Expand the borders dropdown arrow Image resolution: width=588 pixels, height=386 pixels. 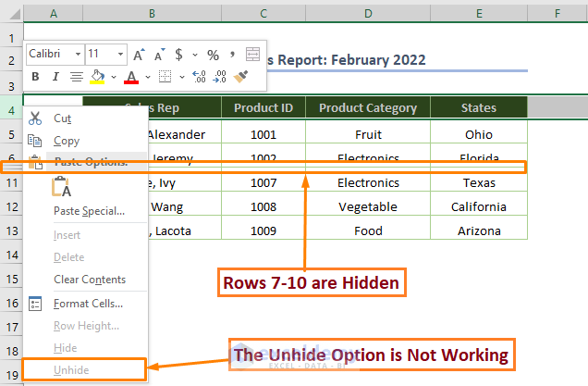[x=182, y=77]
